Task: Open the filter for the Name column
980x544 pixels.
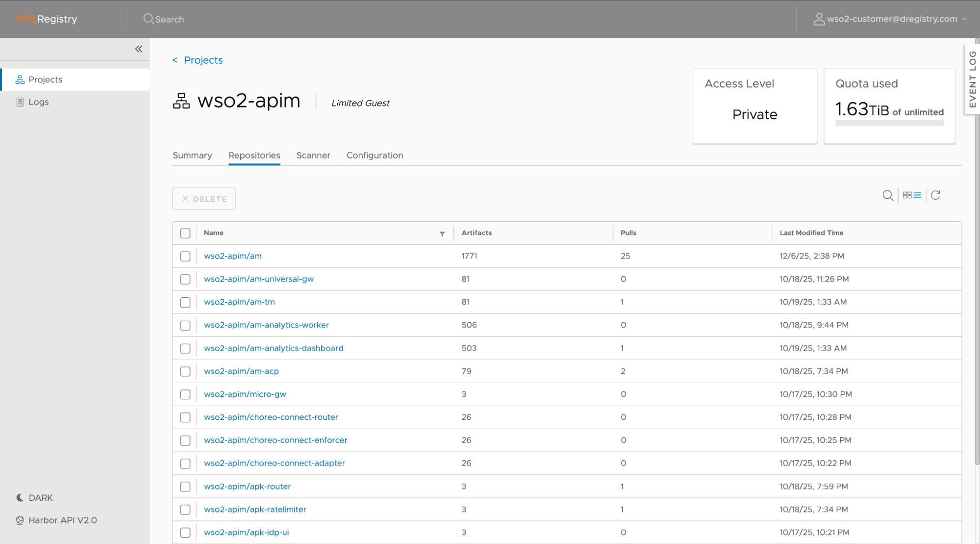Action: pyautogui.click(x=442, y=234)
